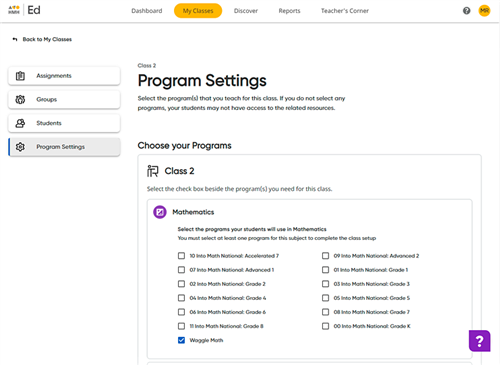Check 06 Into Math National: Grade 6
The height and width of the screenshot is (365, 500).
[x=181, y=312]
